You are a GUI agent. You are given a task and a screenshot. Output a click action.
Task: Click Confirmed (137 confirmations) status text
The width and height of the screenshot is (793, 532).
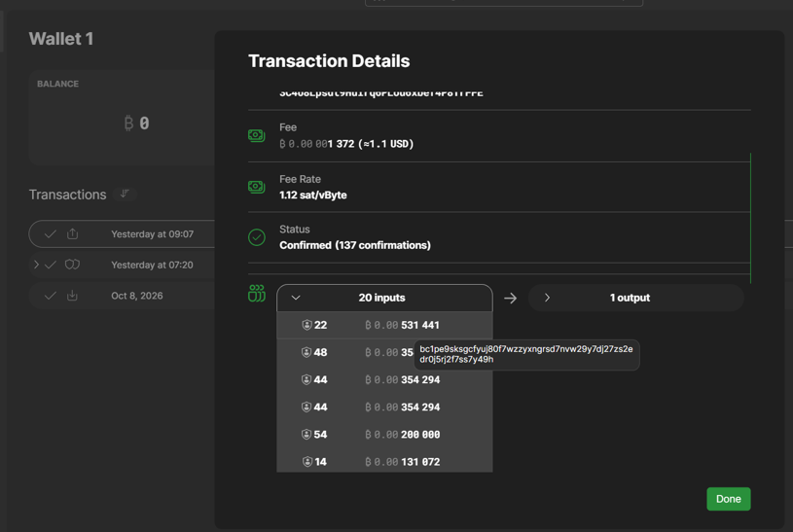click(355, 245)
